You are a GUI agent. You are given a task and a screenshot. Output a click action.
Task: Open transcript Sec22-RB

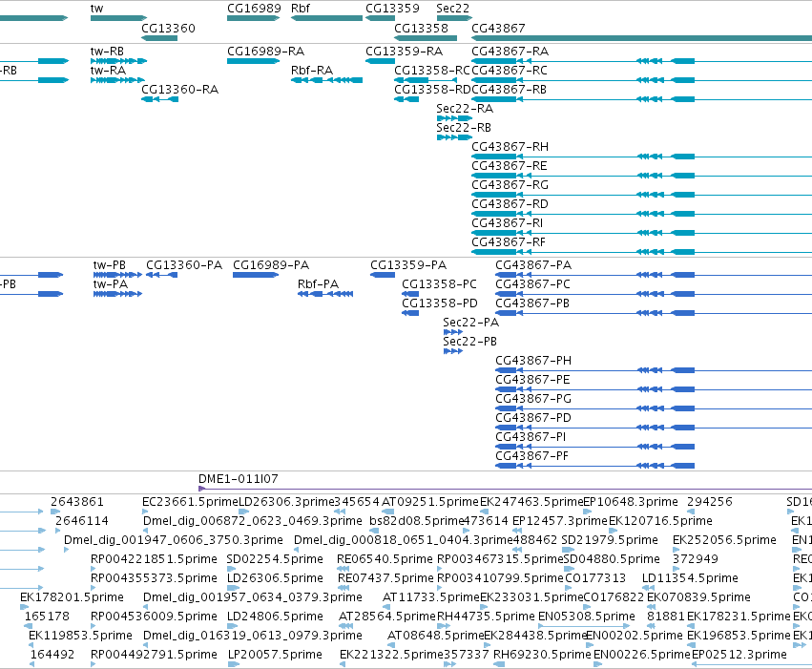[x=464, y=128]
